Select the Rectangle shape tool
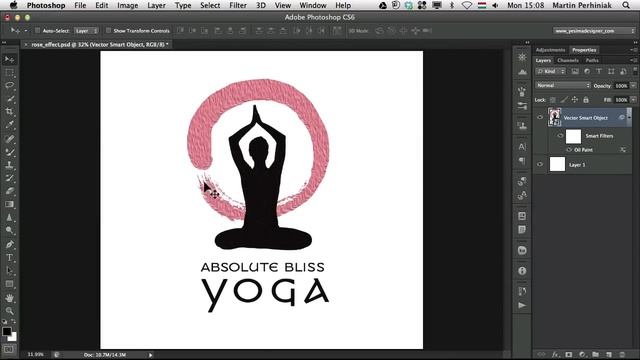Screen dimensions: 640x360 pos(9,284)
